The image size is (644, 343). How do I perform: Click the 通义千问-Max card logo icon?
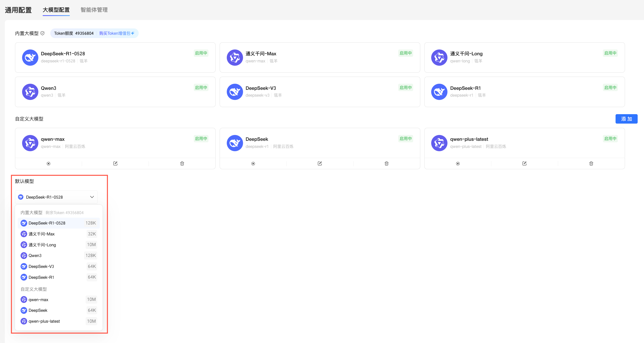(235, 58)
